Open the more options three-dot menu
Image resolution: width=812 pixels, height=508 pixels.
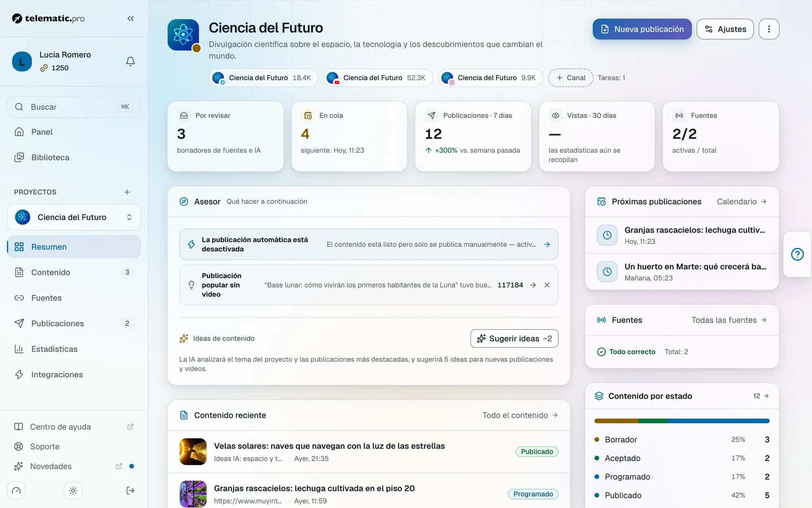coord(769,29)
